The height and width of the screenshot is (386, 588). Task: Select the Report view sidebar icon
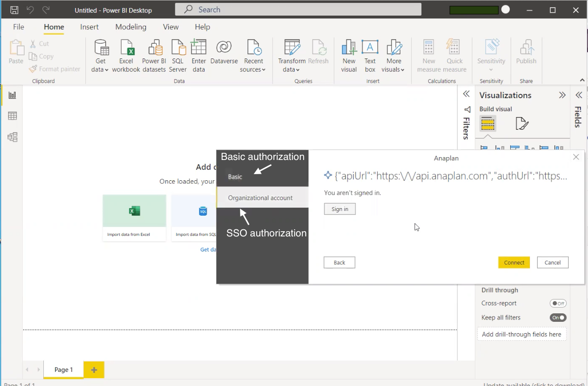12,95
